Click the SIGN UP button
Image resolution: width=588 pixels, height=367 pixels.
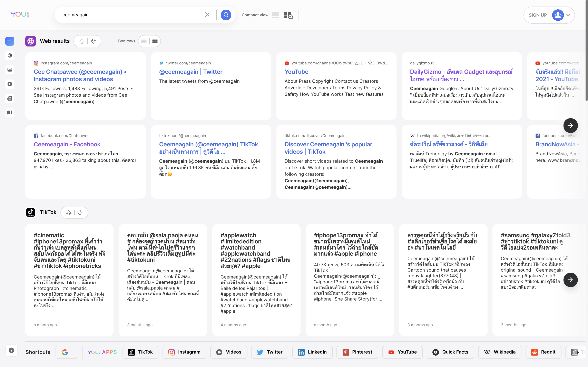click(537, 15)
